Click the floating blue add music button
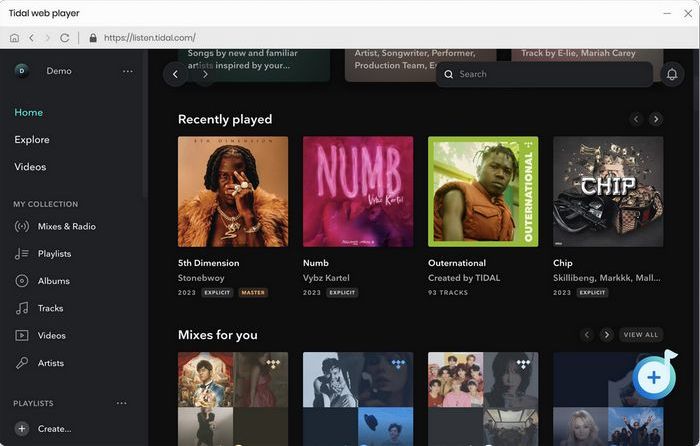The image size is (700, 446). (654, 377)
